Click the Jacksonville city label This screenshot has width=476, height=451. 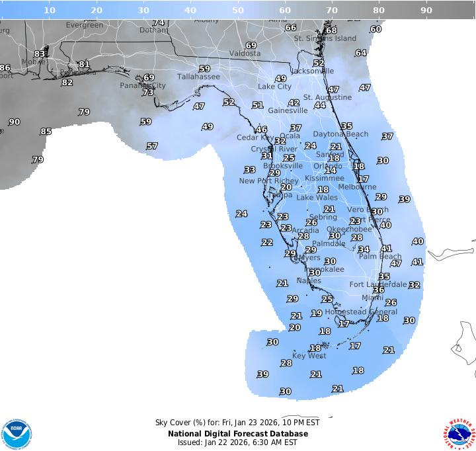click(313, 71)
